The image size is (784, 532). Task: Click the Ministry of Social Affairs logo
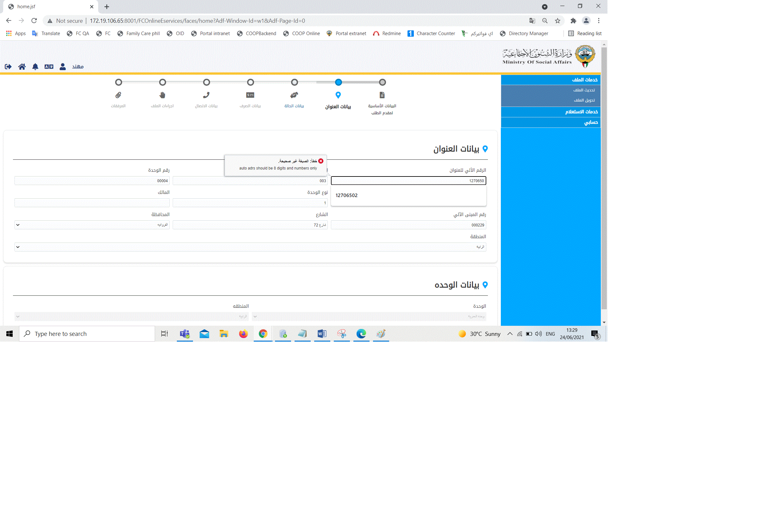coord(549,56)
